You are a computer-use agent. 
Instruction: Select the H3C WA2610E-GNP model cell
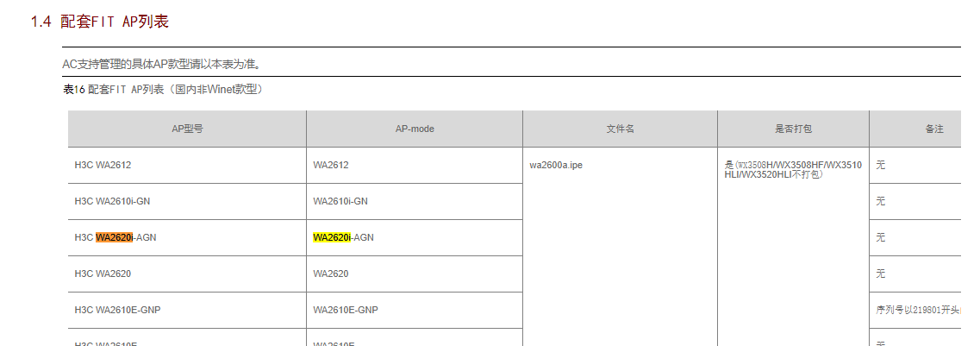click(188, 311)
